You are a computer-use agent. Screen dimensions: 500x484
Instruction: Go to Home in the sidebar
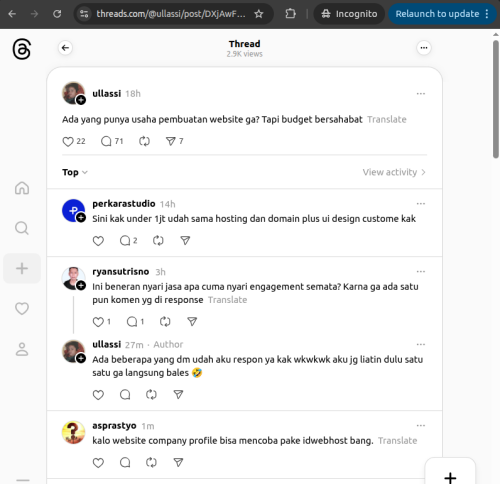click(22, 188)
